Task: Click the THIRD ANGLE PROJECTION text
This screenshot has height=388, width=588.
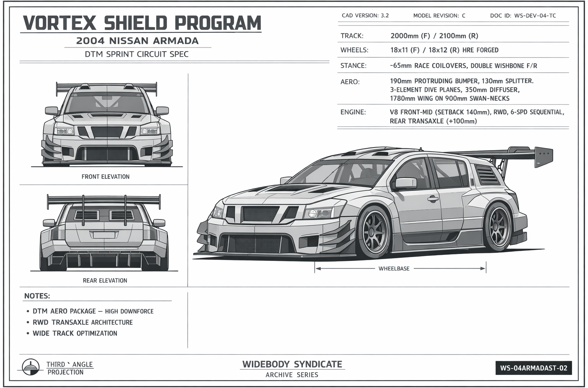Action: (x=69, y=368)
